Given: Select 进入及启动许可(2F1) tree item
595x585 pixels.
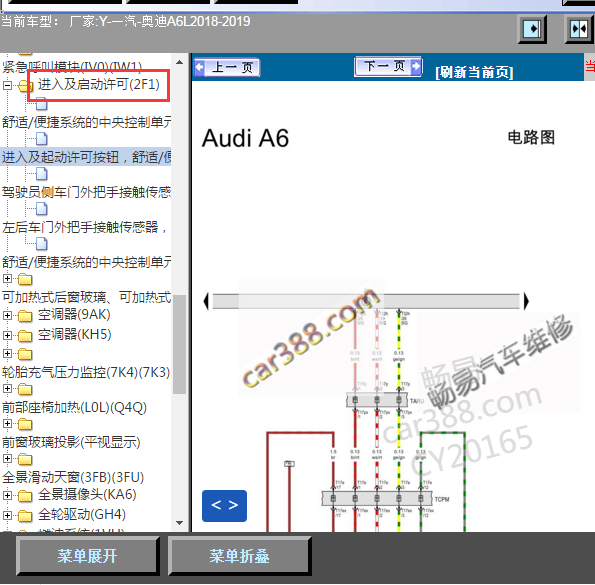Looking at the screenshot, I should coord(98,84).
